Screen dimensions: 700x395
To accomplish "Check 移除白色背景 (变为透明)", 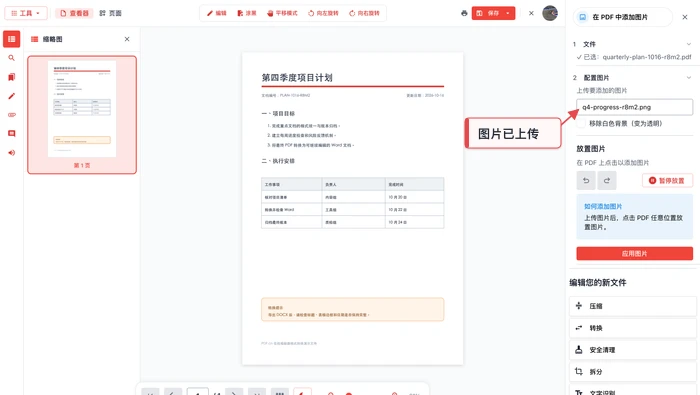I will (x=581, y=124).
